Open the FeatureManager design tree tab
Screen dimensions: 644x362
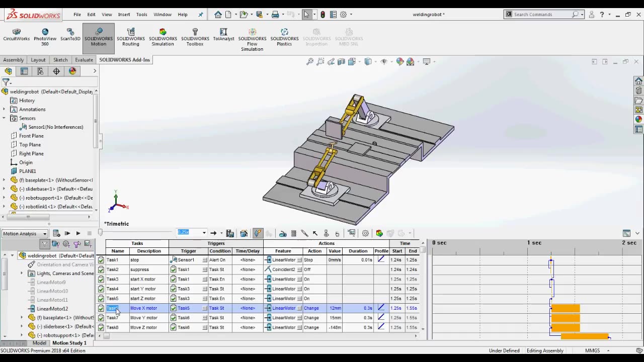click(8, 71)
